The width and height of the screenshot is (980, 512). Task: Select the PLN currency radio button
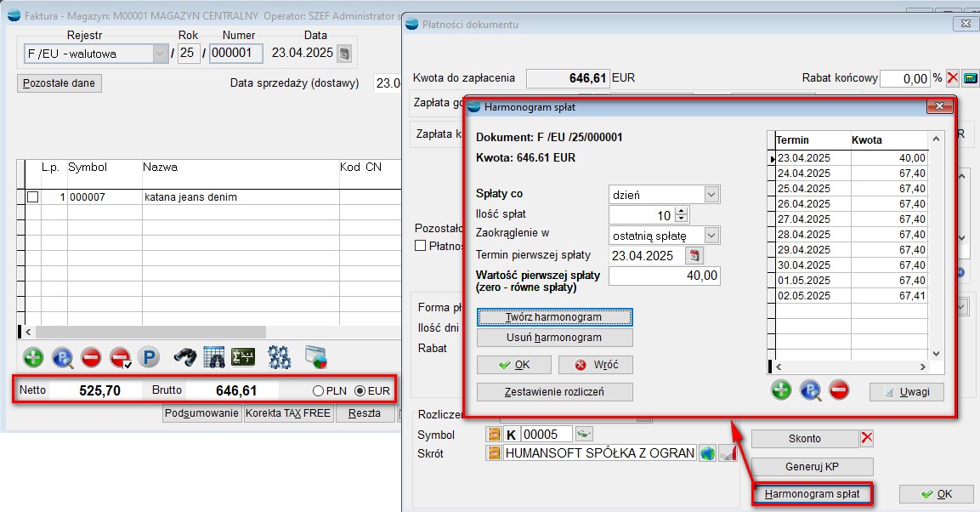coord(319,391)
